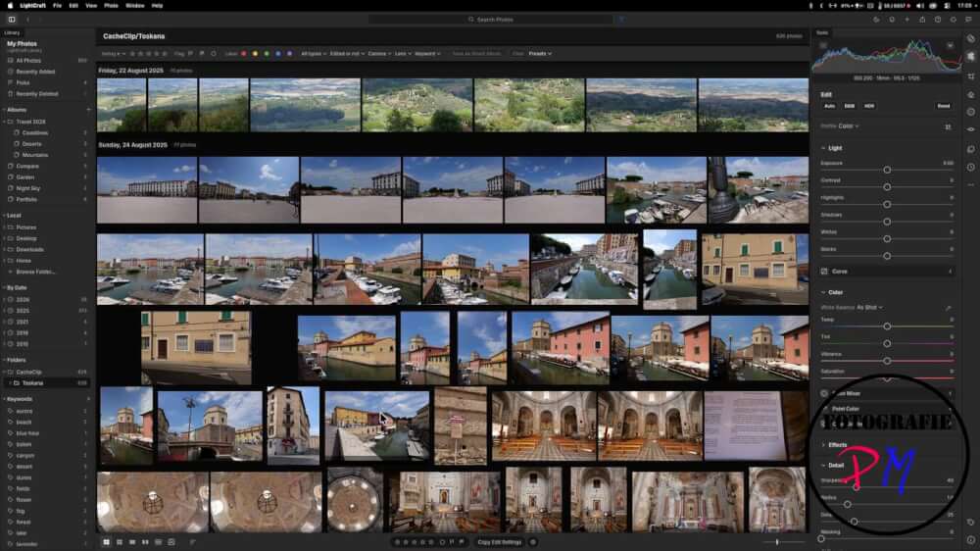
Task: Open the Presets dropdown in filter bar
Action: 540,54
